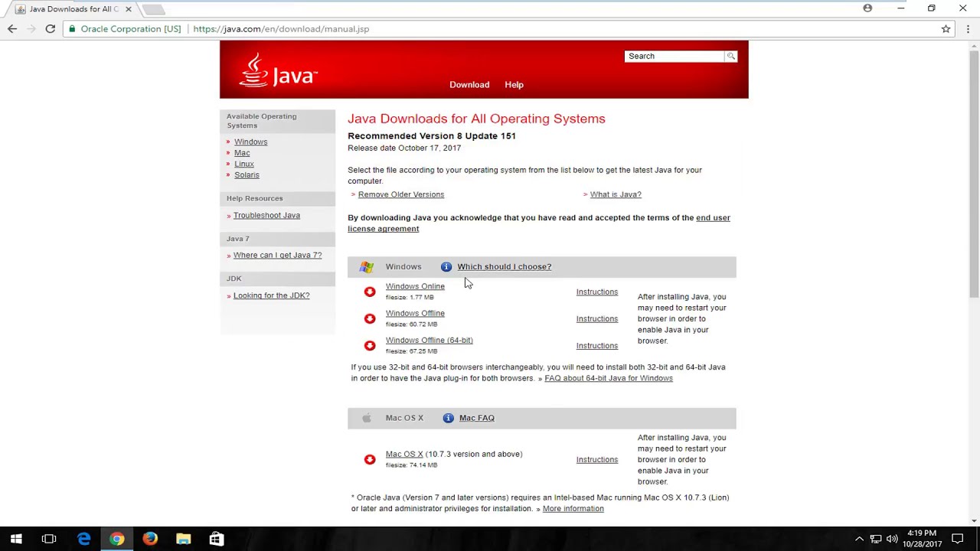
Task: Click the network icon in the system tray
Action: pyautogui.click(x=876, y=539)
